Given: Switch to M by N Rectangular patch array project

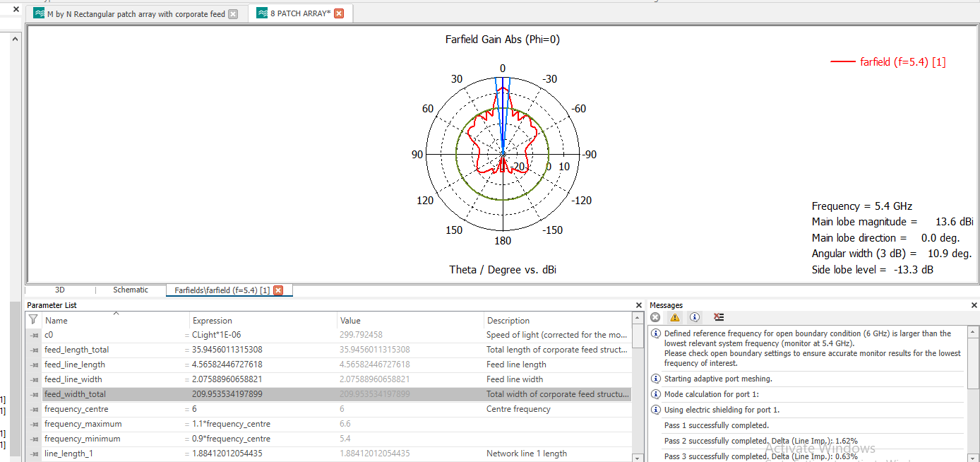Looking at the screenshot, I should point(136,14).
